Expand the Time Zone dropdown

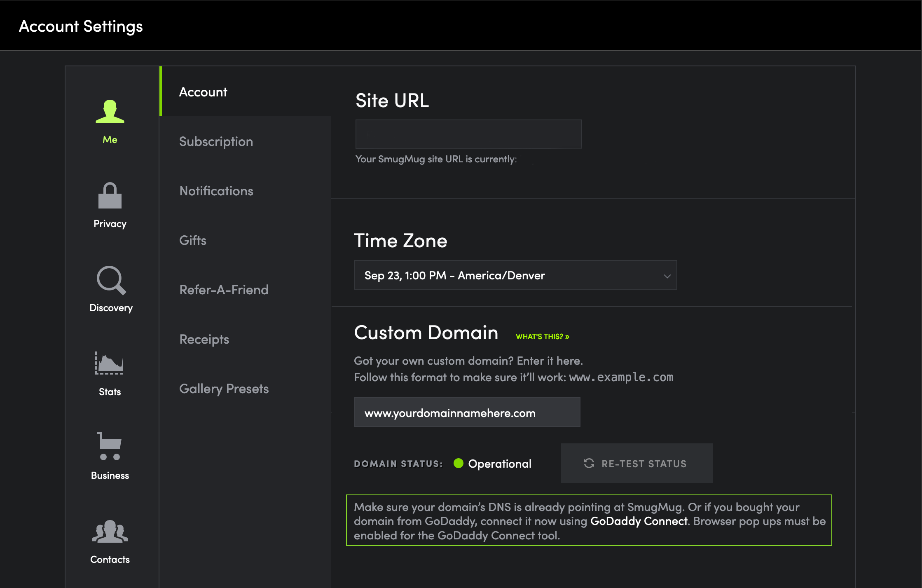pos(515,275)
